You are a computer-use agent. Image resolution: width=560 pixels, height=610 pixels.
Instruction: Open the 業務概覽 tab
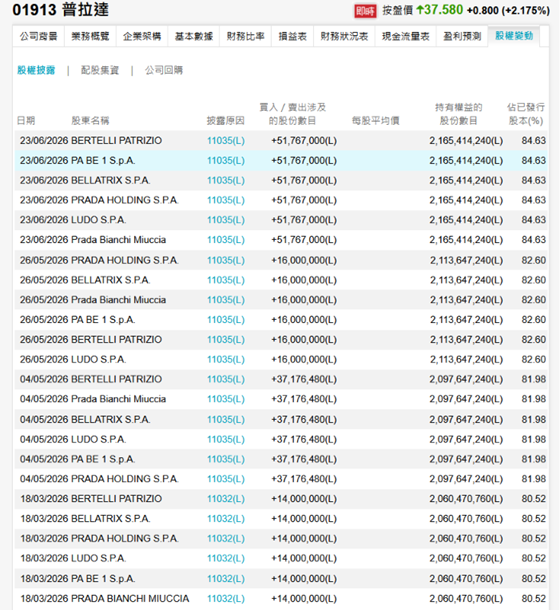click(x=90, y=36)
